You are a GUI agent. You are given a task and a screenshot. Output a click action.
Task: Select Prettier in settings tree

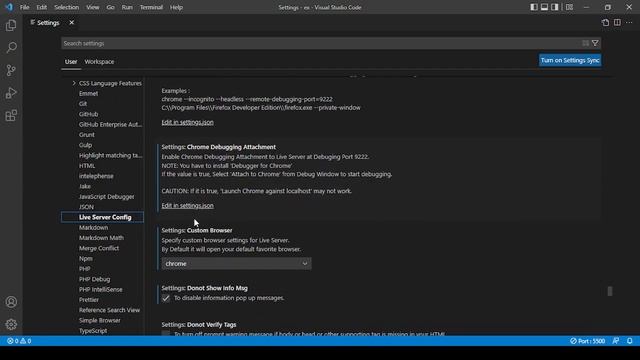[89, 300]
